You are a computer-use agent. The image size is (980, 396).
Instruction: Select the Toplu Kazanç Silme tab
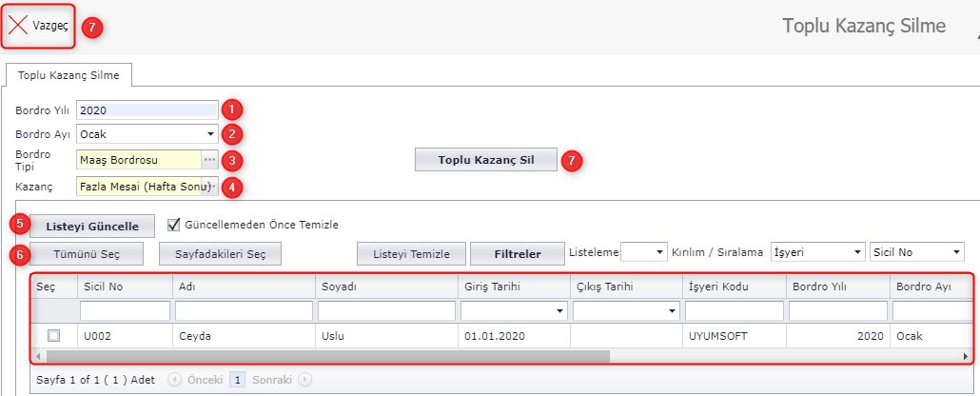tap(69, 75)
